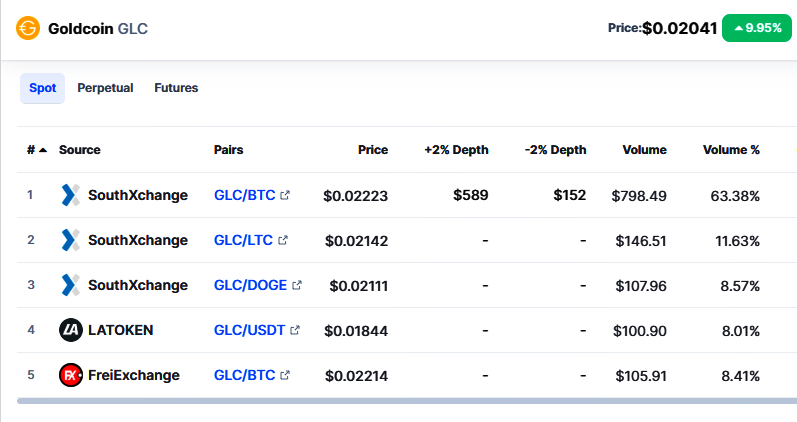The width and height of the screenshot is (797, 422).
Task: Open SouthXchange name in row 1
Action: tap(138, 195)
